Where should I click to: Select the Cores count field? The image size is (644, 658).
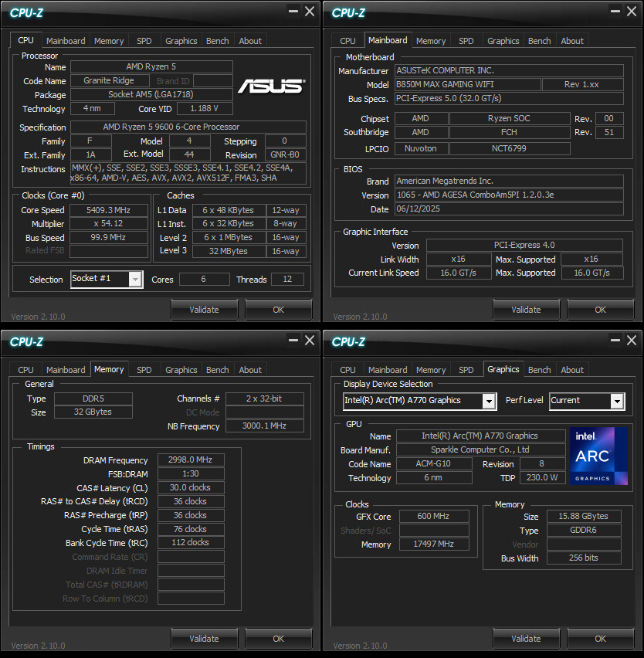tap(204, 279)
